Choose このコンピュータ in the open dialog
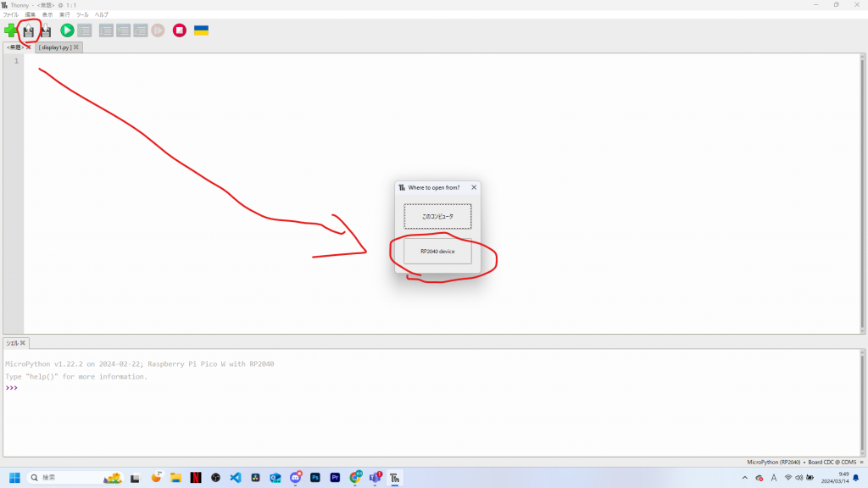Image resolution: width=868 pixels, height=488 pixels. tap(437, 216)
